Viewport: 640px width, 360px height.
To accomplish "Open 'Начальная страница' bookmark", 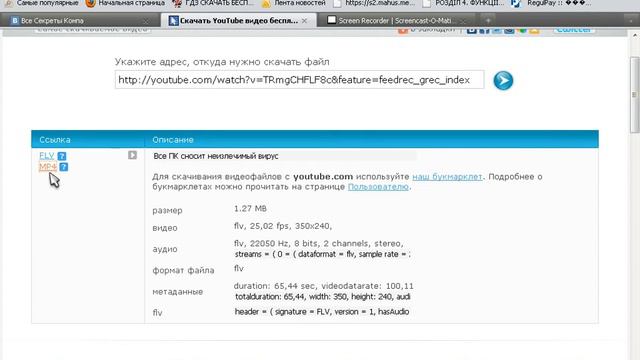I will pos(126,3).
